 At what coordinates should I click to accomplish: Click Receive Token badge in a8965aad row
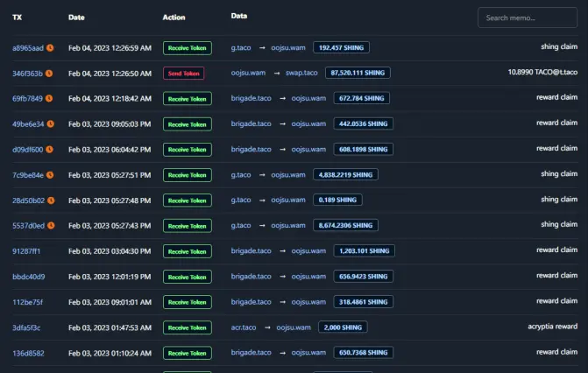click(x=188, y=48)
